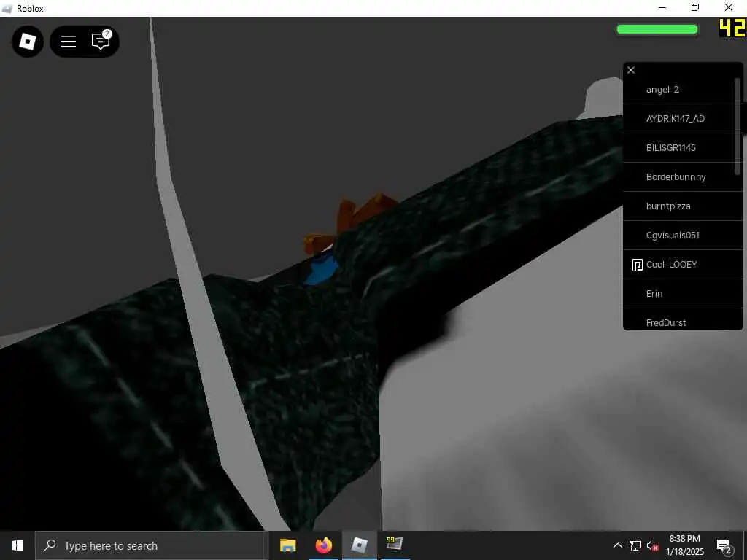Image resolution: width=747 pixels, height=560 pixels.
Task: Select player burntpizza in the list
Action: (x=683, y=206)
